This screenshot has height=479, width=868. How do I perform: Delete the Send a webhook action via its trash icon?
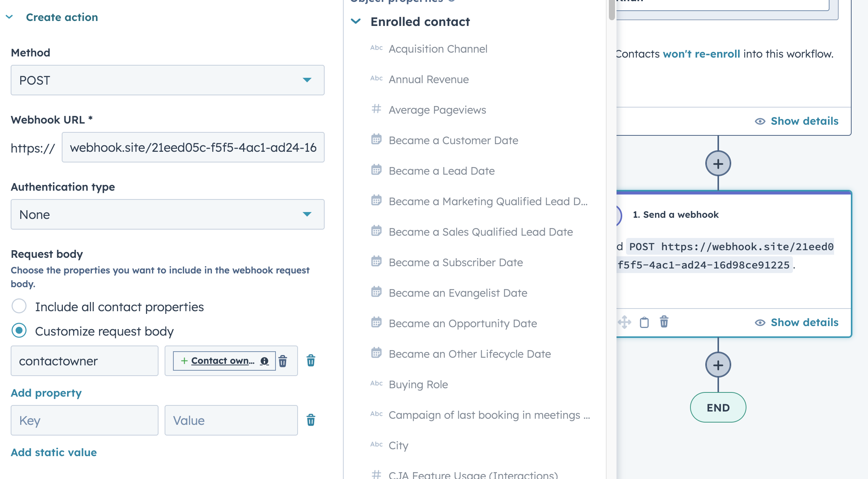(x=663, y=322)
